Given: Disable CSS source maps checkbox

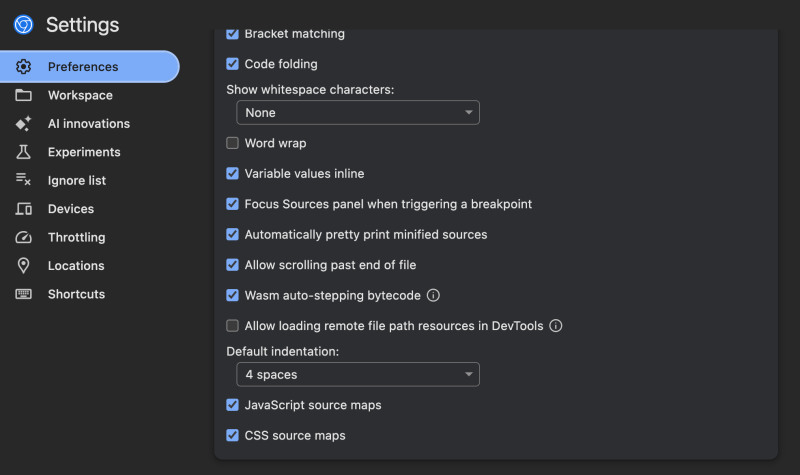Looking at the screenshot, I should click(x=232, y=435).
